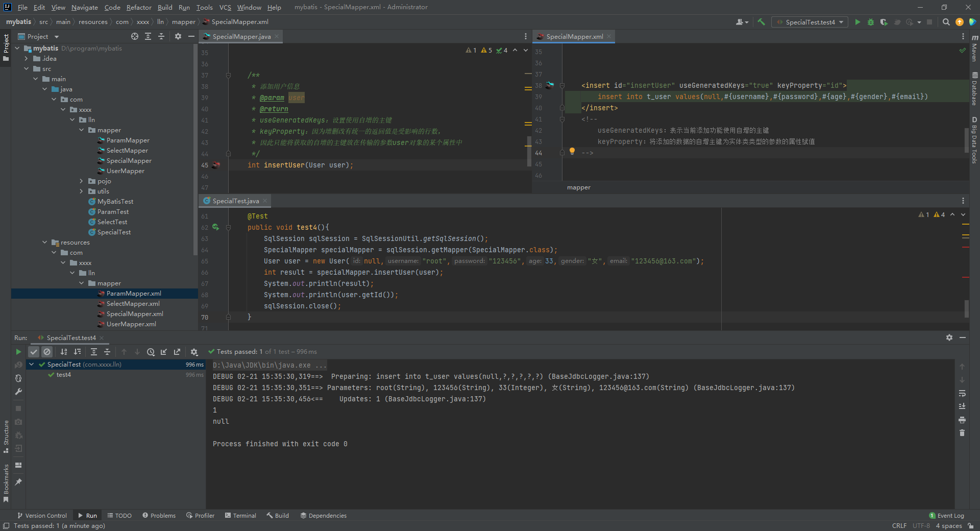
Task: Run with Coverage using the shield icon
Action: click(x=884, y=22)
